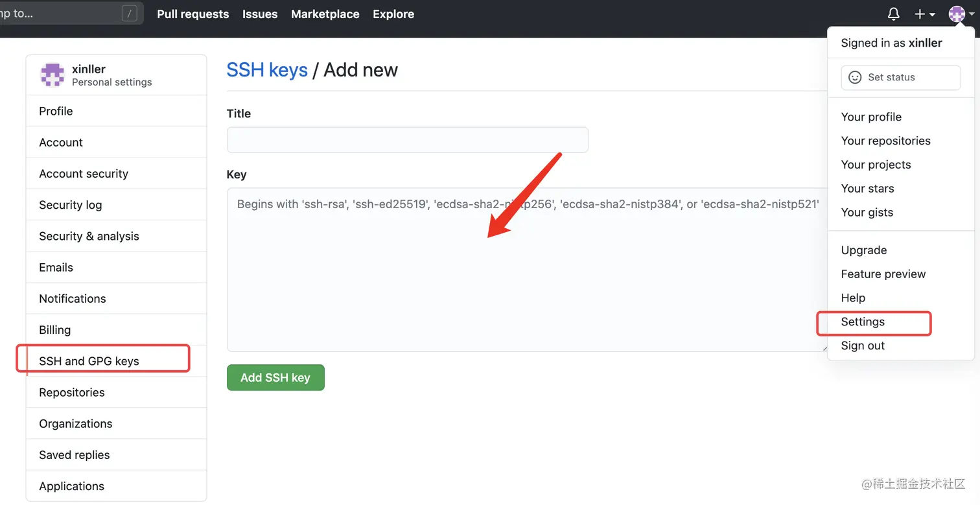This screenshot has width=980, height=505.
Task: Open Marketplace in top navigation
Action: point(325,14)
